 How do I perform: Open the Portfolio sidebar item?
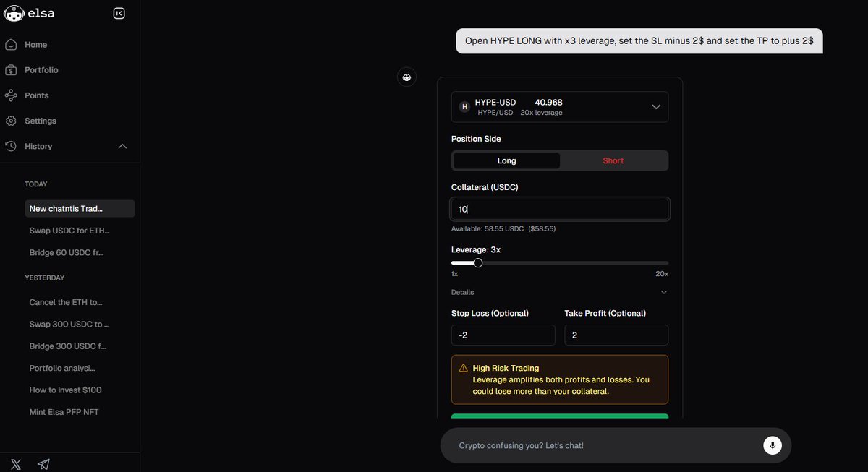[40, 69]
